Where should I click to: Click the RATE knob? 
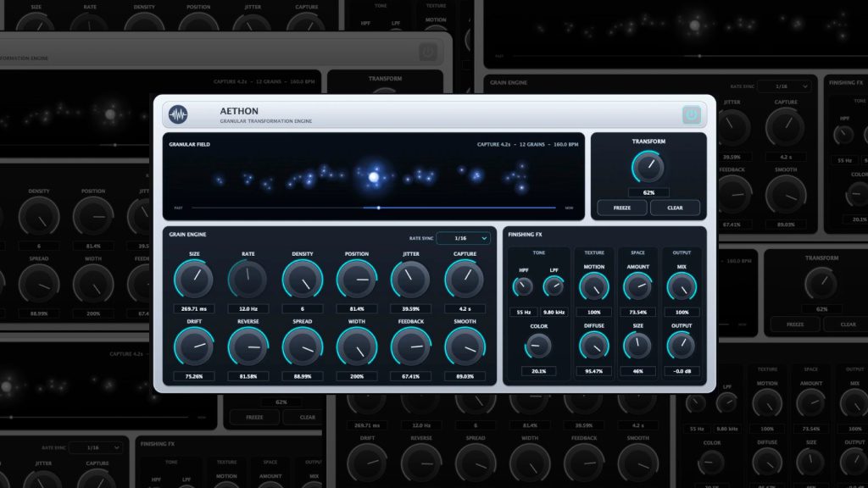click(248, 280)
